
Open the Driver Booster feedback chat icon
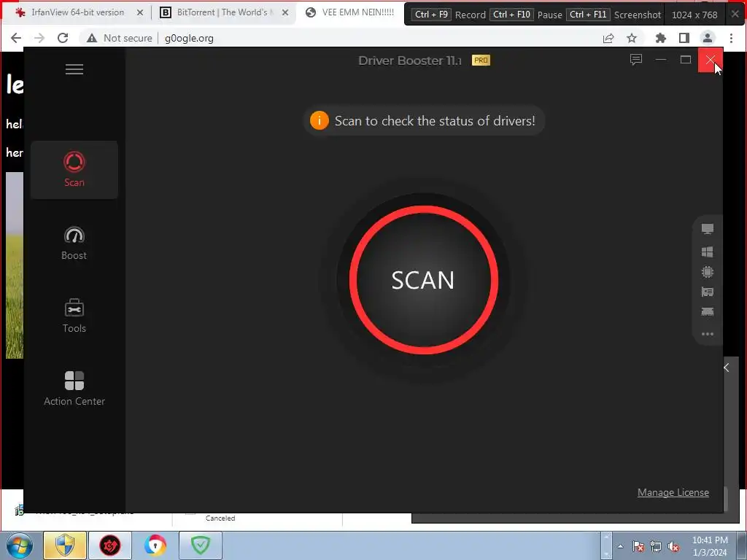(636, 60)
